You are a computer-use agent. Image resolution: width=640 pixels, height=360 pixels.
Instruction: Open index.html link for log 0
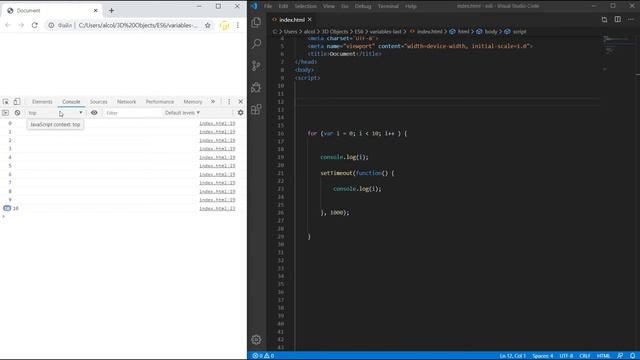[217, 123]
